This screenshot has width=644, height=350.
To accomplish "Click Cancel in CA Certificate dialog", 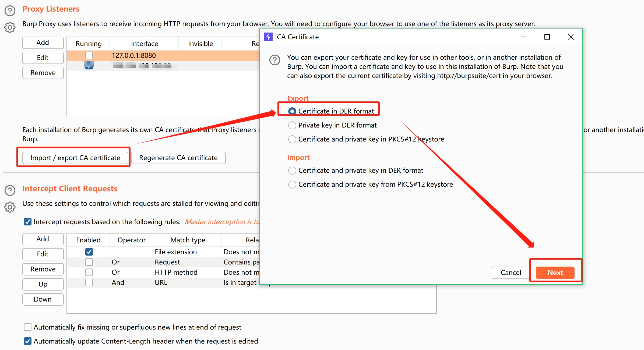I will (511, 273).
